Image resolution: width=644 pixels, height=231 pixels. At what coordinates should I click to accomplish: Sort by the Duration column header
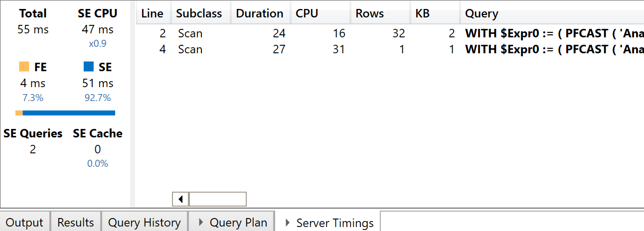point(260,13)
